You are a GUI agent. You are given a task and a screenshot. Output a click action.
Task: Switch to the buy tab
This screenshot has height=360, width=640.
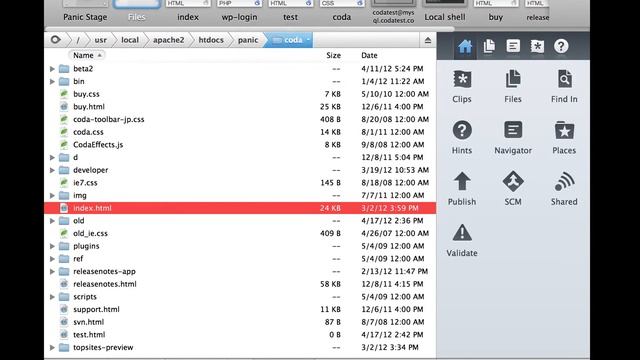point(496,11)
